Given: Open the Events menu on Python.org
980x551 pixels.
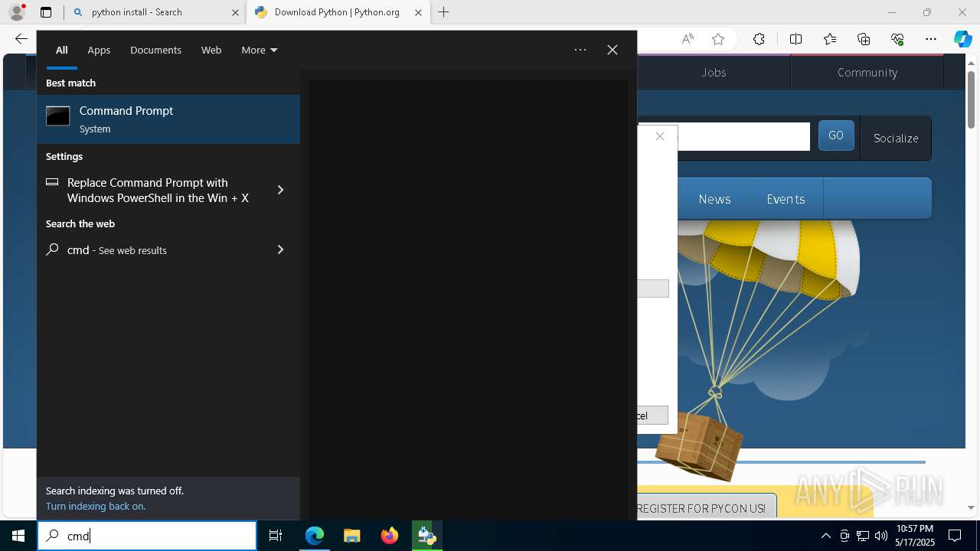Looking at the screenshot, I should point(786,199).
